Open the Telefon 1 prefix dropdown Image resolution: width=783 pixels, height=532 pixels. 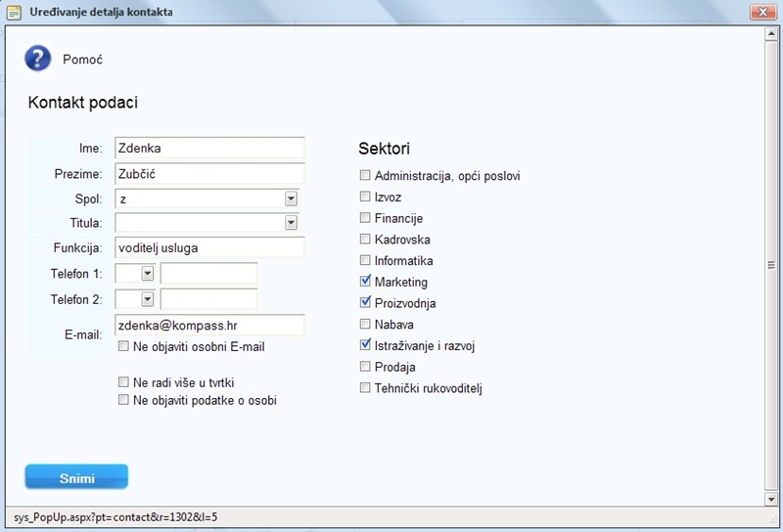coord(148,274)
